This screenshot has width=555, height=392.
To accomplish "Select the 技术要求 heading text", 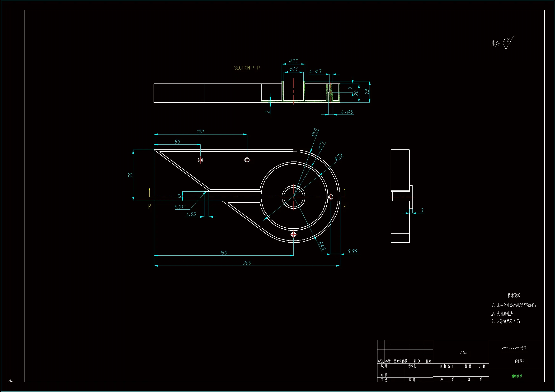I will (x=514, y=295).
